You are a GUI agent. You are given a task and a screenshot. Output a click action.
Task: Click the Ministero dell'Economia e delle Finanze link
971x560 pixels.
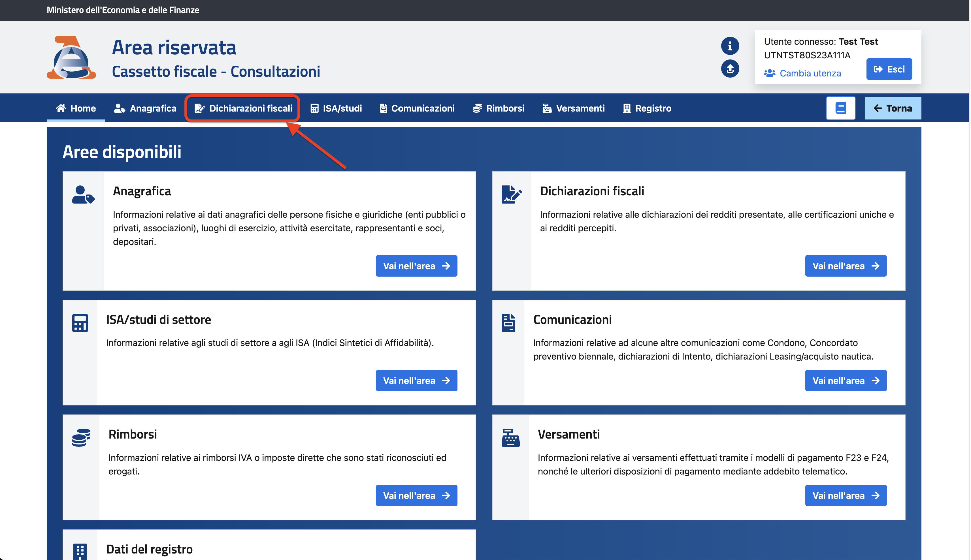(x=123, y=10)
